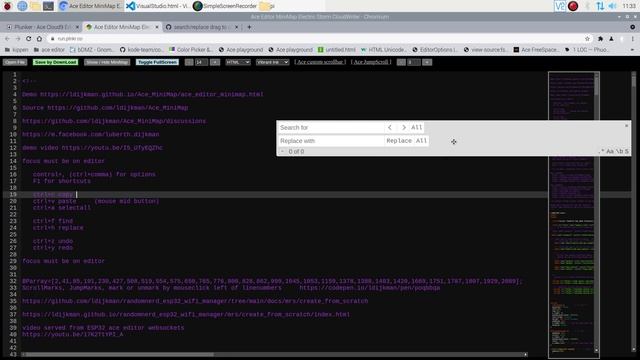
Task: Click the Replace button
Action: (x=399, y=140)
